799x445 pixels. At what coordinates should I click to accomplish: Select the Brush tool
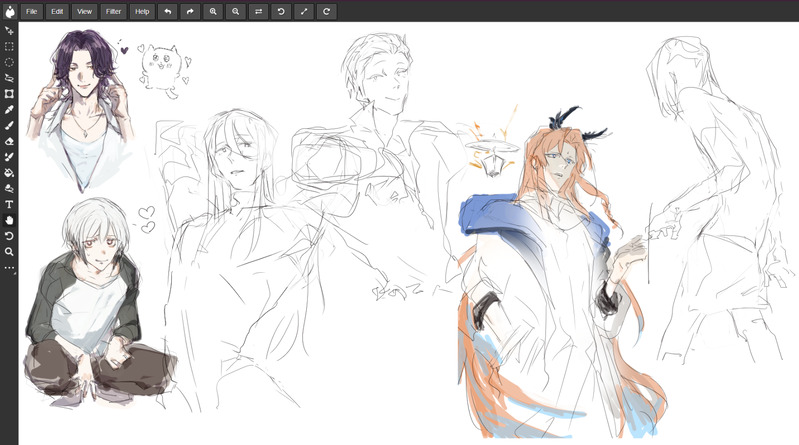9,125
